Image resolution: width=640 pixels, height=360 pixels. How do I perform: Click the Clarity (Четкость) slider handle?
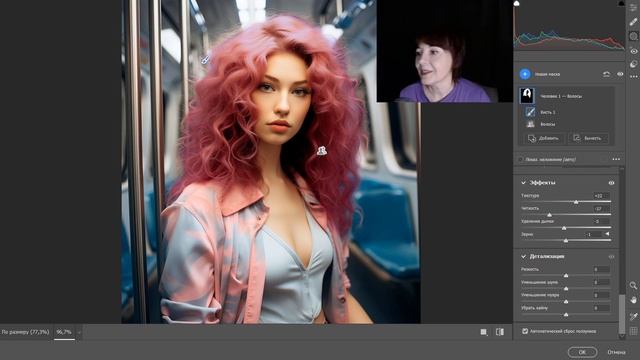[x=549, y=215]
